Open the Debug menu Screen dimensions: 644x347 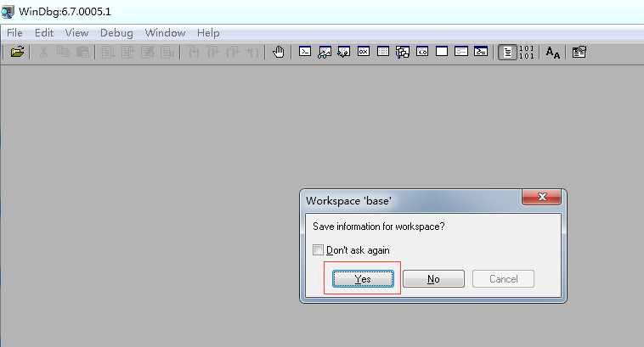click(116, 33)
